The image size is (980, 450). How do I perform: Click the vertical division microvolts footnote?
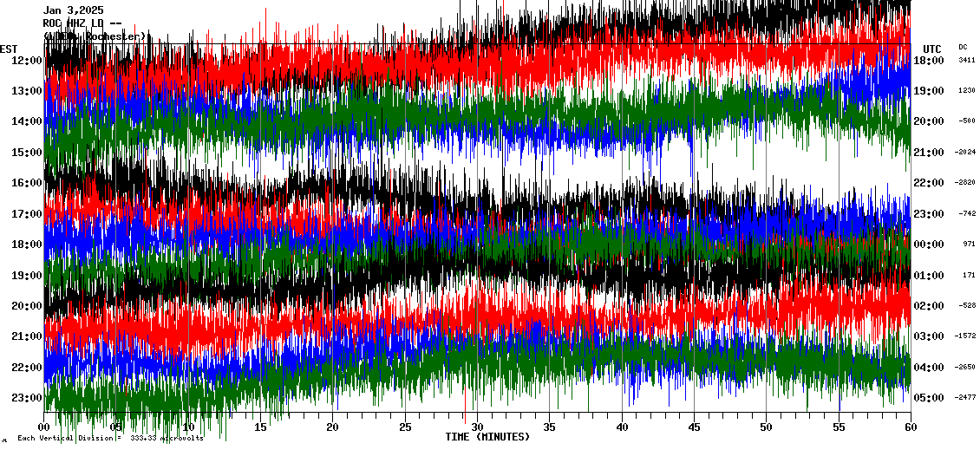110,438
